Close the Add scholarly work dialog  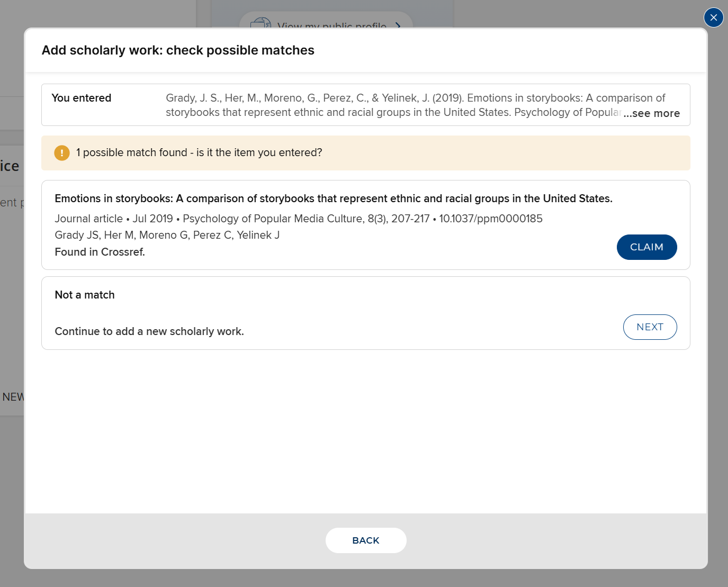[713, 17]
